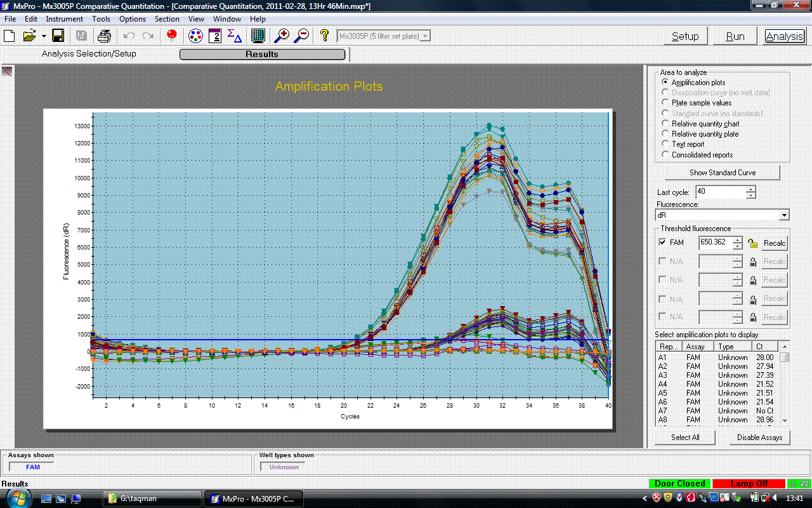This screenshot has width=812, height=508.
Task: Click the yellow unlocked padlock for FAM threshold
Action: (753, 243)
